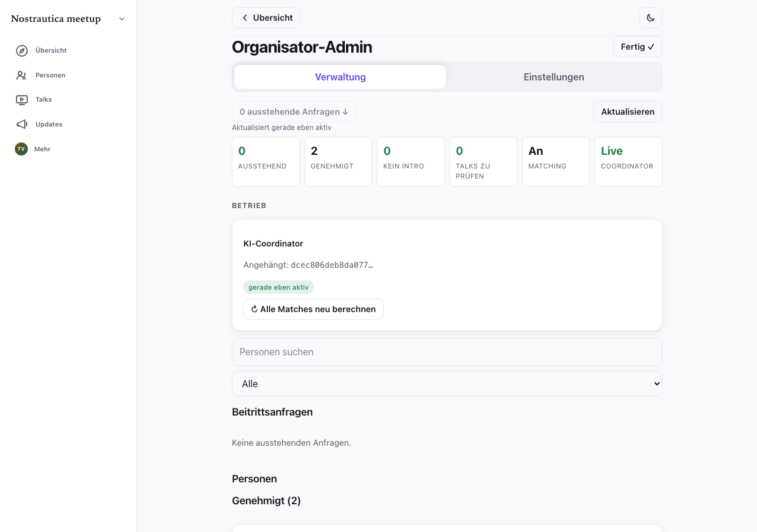Select the Talks zu prüfen stat card
The width and height of the screenshot is (757, 532).
[483, 161]
